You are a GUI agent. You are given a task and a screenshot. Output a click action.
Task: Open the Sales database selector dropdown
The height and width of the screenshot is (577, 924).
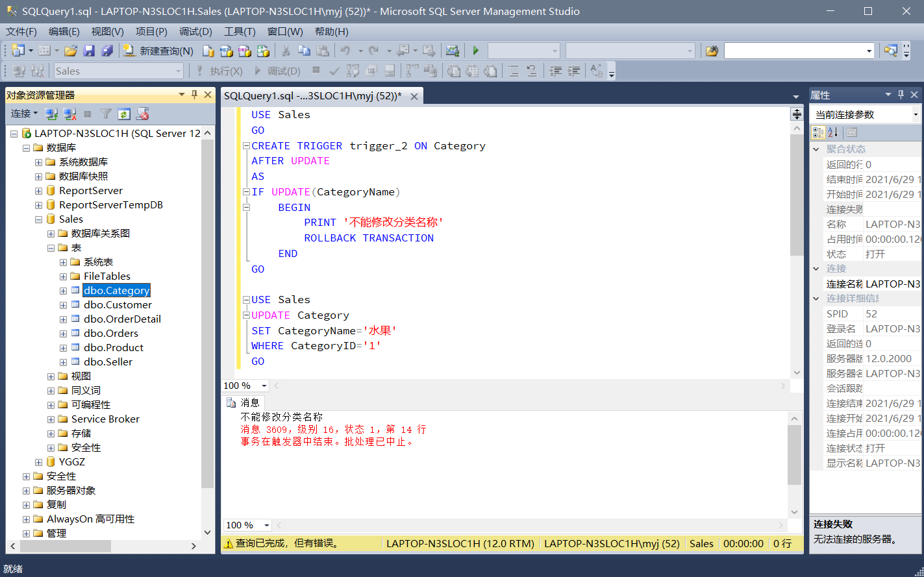coord(179,71)
